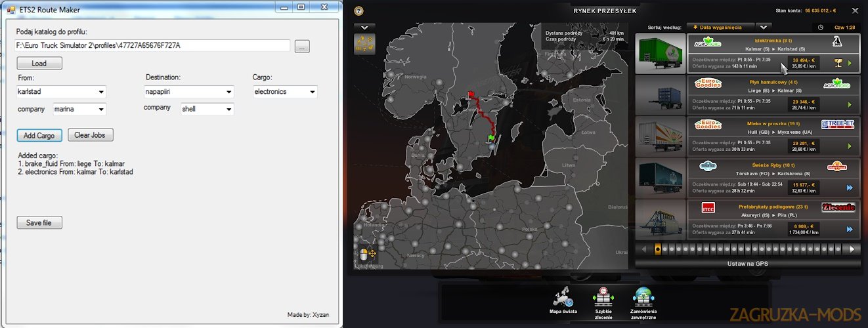Click the clock icon next to Czw 1:28

pyautogui.click(x=821, y=28)
